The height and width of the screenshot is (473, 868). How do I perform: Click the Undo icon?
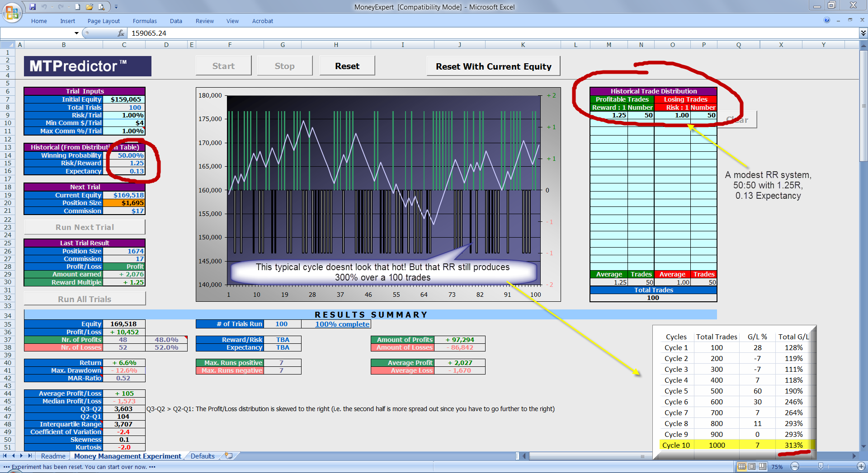point(44,7)
